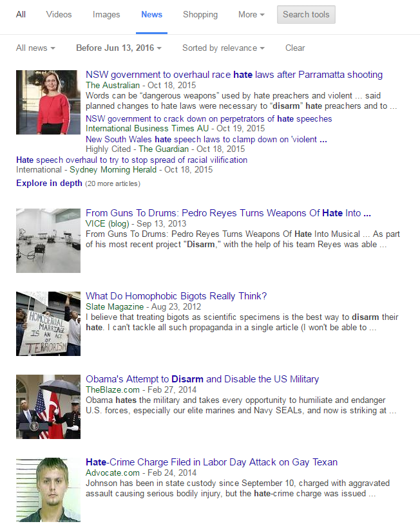Open the Sorted by relevance dropdown
Screen dimensions: 420x524
[x=224, y=48]
